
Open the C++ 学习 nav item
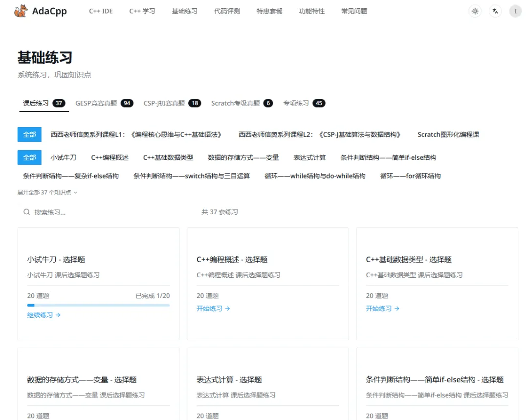pyautogui.click(x=142, y=11)
